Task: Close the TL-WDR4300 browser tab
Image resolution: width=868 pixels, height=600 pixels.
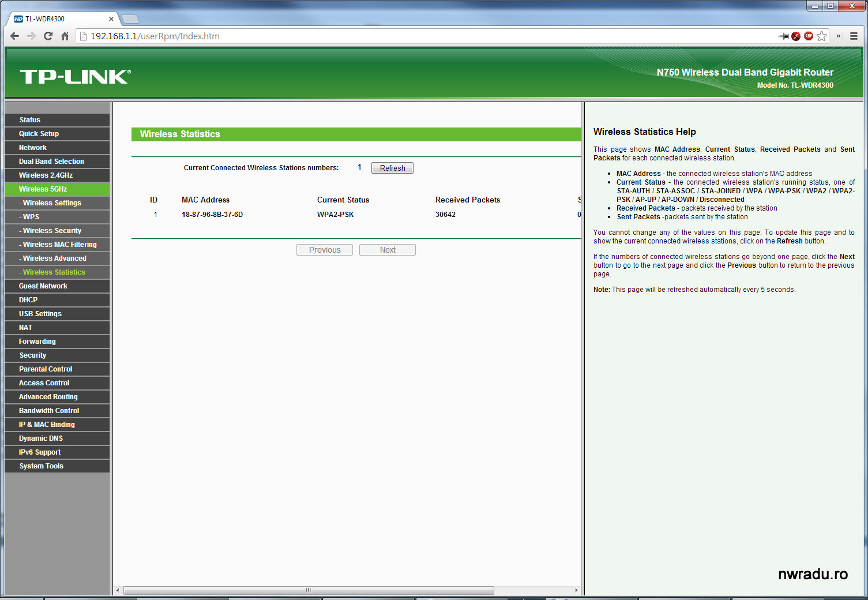Action: (x=111, y=19)
